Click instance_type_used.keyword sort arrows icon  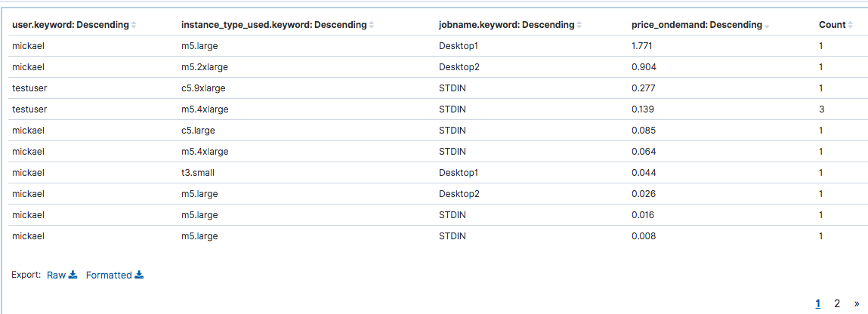pos(371,25)
